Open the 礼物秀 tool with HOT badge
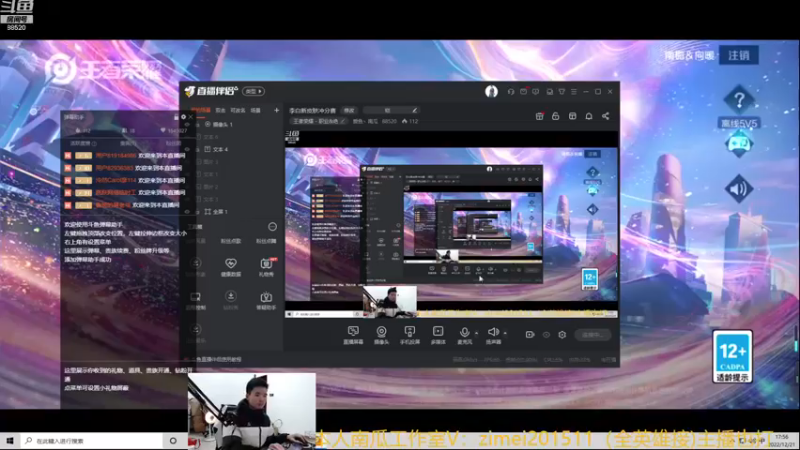800x450 pixels. tap(266, 267)
